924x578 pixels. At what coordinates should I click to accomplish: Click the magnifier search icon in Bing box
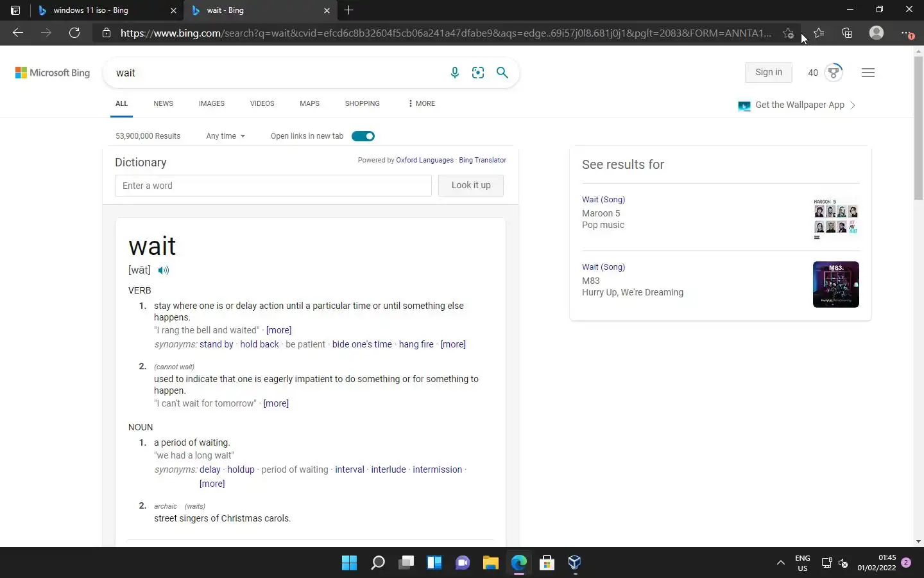tap(502, 73)
